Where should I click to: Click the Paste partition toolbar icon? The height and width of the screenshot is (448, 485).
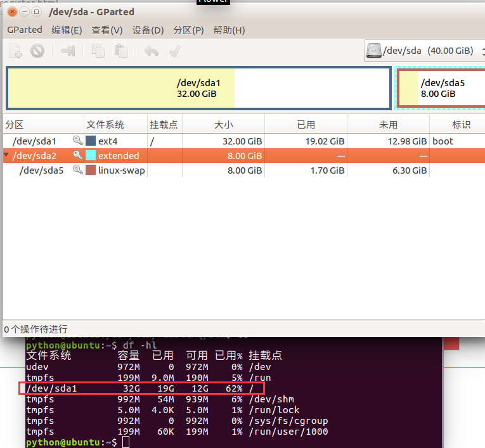point(121,51)
